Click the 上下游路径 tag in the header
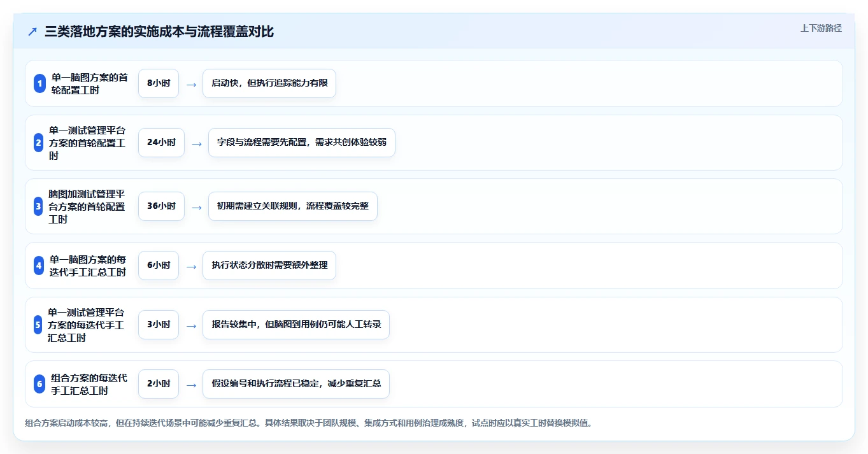This screenshot has width=868, height=454. point(821,28)
